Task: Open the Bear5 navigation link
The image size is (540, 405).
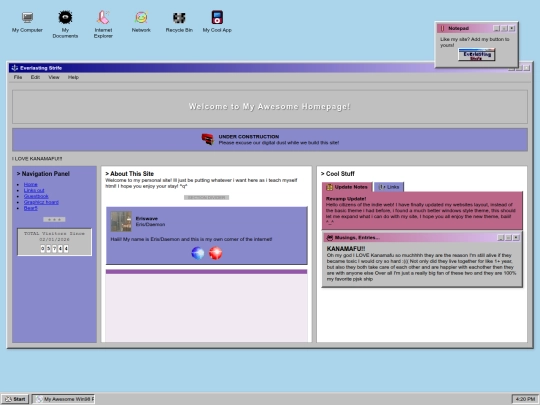Action: 30,208
